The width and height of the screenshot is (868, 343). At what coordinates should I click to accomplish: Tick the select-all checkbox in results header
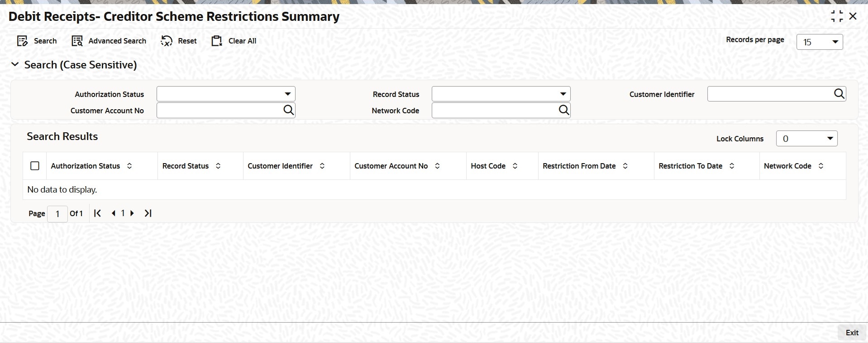(x=35, y=166)
